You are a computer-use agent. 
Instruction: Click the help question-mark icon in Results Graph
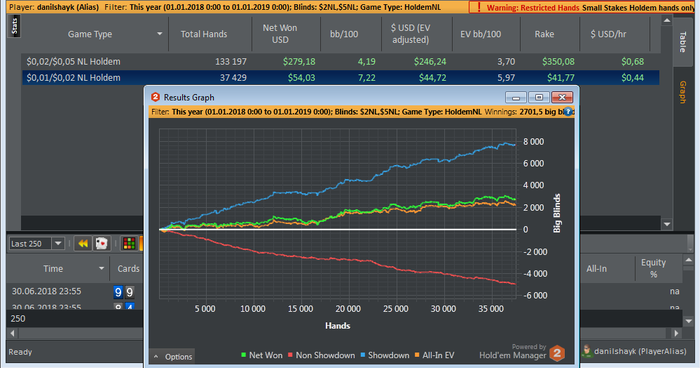(x=567, y=112)
